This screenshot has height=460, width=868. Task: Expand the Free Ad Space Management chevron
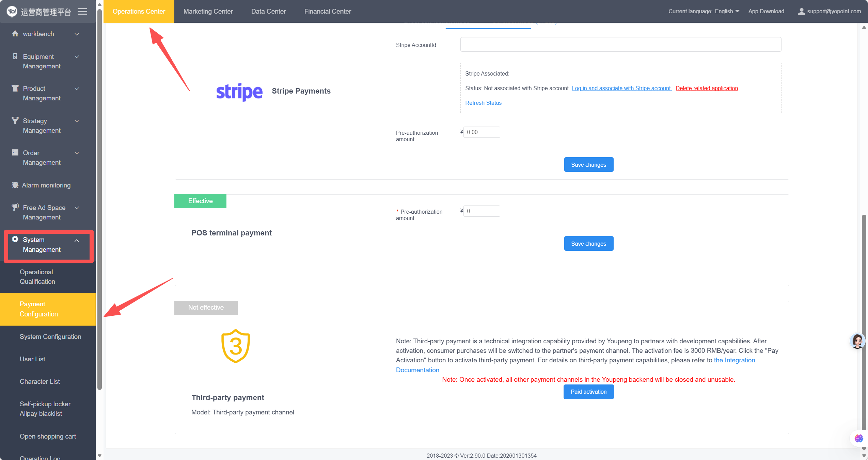(x=77, y=208)
